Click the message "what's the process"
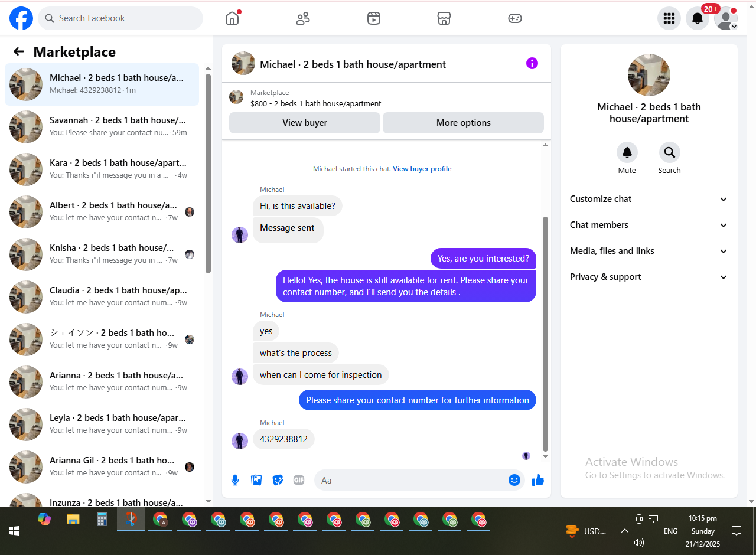Image resolution: width=756 pixels, height=555 pixels. (296, 353)
